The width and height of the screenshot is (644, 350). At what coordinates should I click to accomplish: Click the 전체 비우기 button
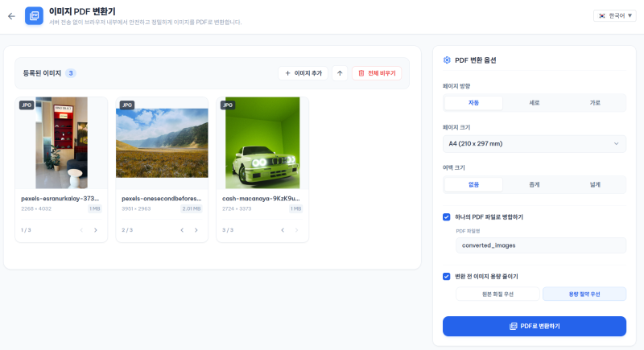(x=377, y=73)
